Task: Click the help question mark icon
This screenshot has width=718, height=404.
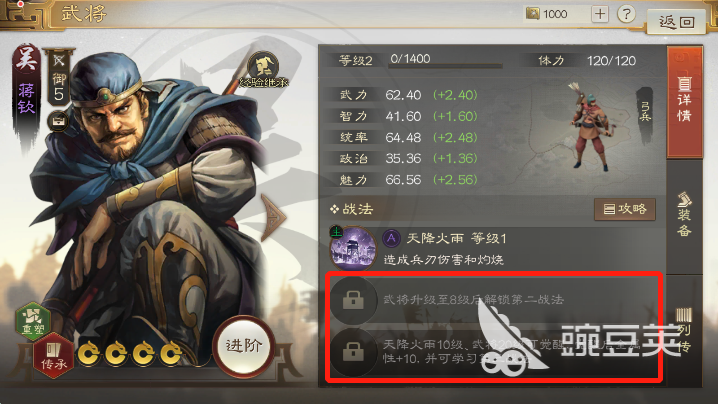Action: (x=626, y=14)
